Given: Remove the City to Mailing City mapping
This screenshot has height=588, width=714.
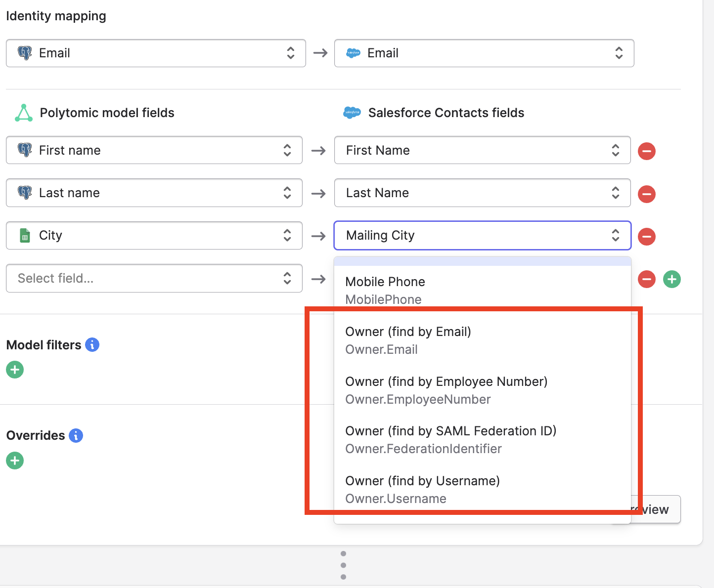Looking at the screenshot, I should point(646,236).
